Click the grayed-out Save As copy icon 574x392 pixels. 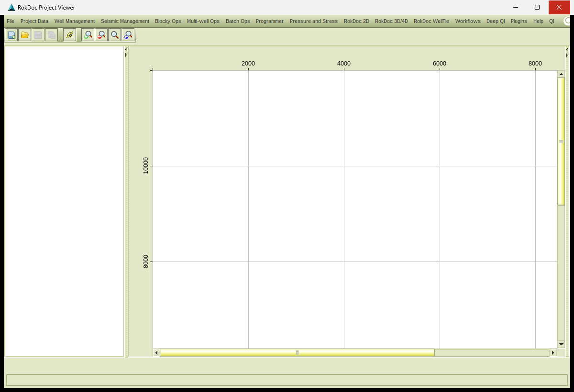[x=52, y=35]
